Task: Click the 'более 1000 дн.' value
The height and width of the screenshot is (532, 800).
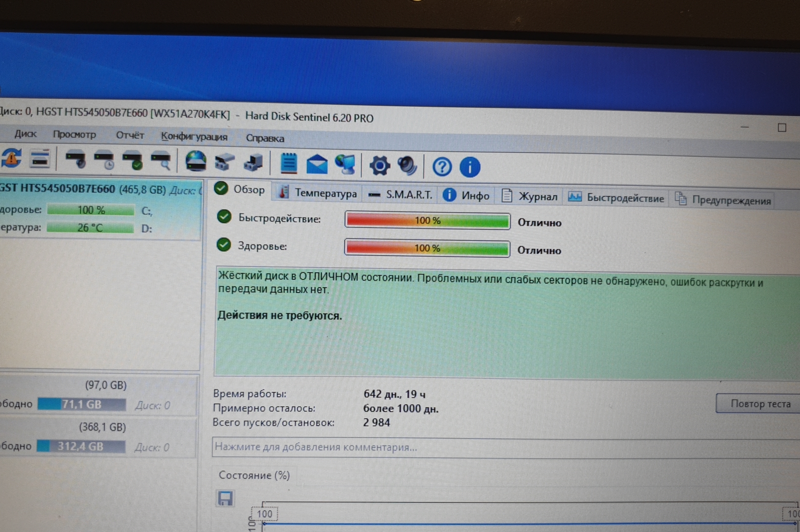Action: click(400, 408)
